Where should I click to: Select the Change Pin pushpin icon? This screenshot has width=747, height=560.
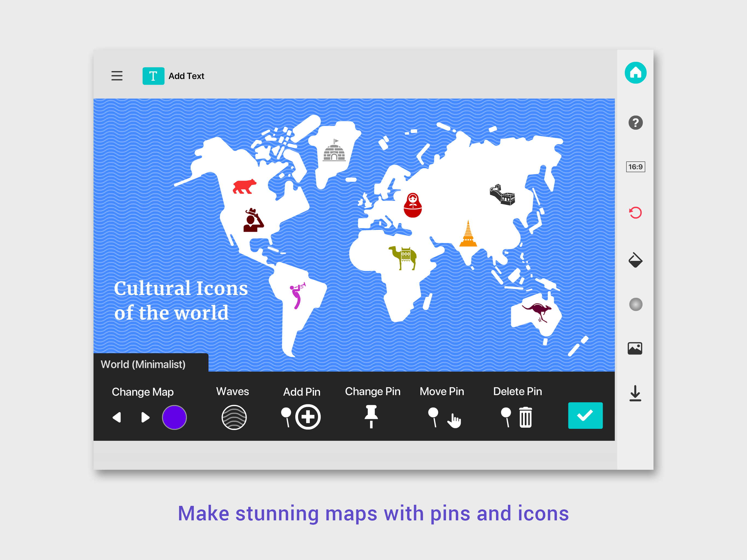tap(371, 416)
